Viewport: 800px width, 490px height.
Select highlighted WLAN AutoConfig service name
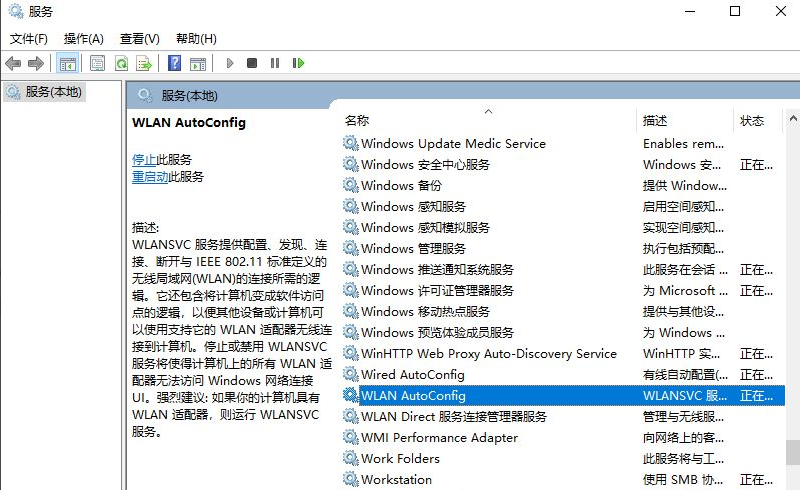point(413,395)
